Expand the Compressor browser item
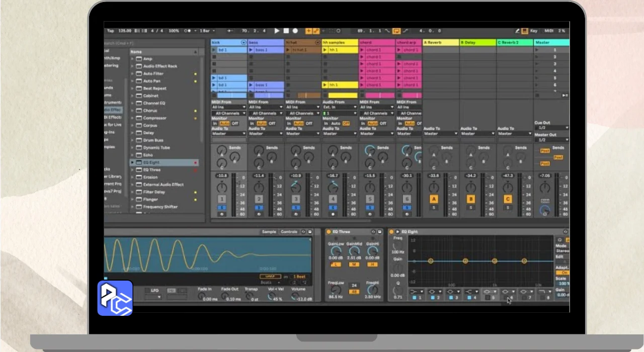The height and width of the screenshot is (352, 644). pos(133,118)
